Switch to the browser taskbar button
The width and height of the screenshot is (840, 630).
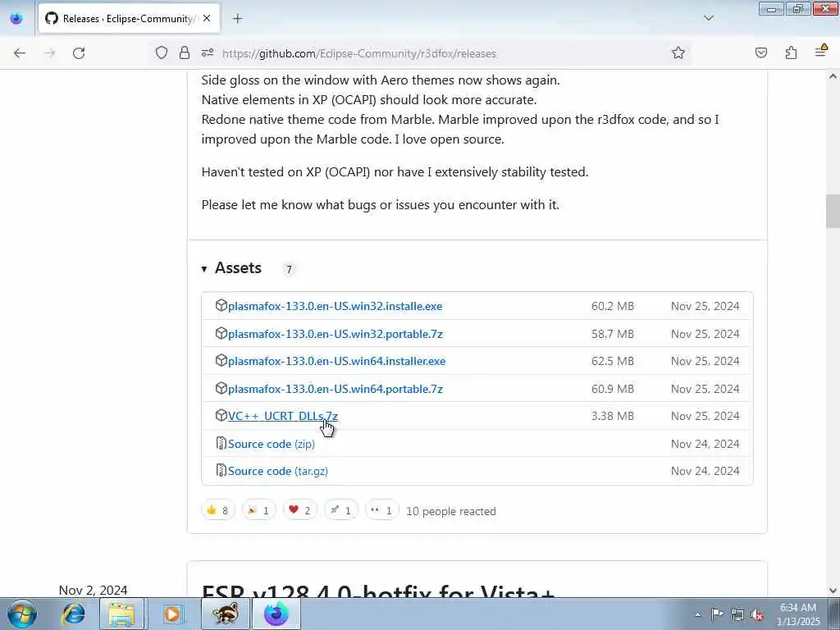coord(276,614)
